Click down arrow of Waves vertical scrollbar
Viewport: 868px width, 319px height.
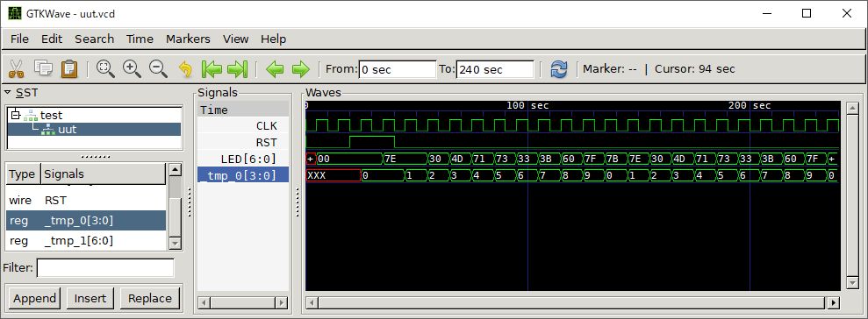coord(853,282)
